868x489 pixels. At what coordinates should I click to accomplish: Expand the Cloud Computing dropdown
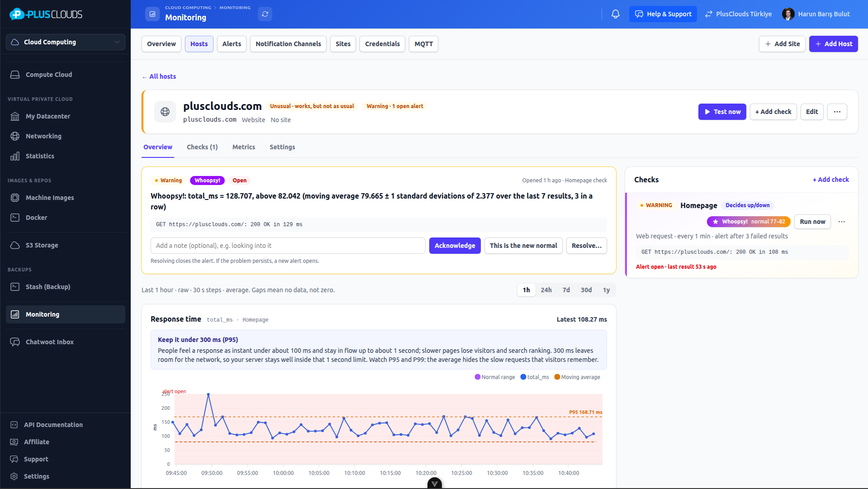tap(66, 42)
